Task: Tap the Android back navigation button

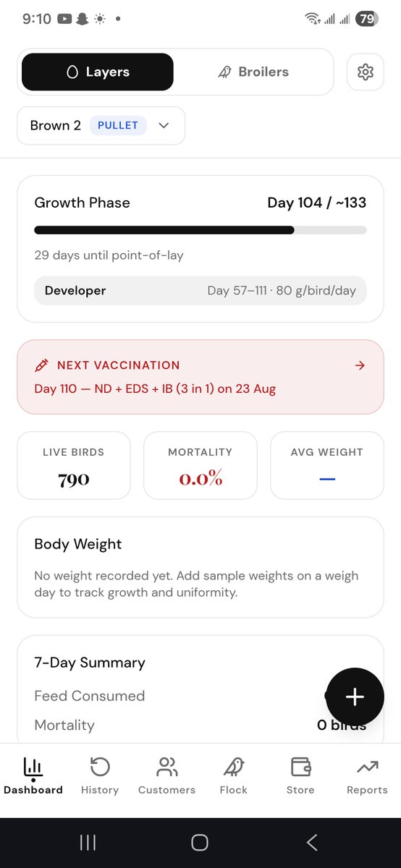Action: 312,842
